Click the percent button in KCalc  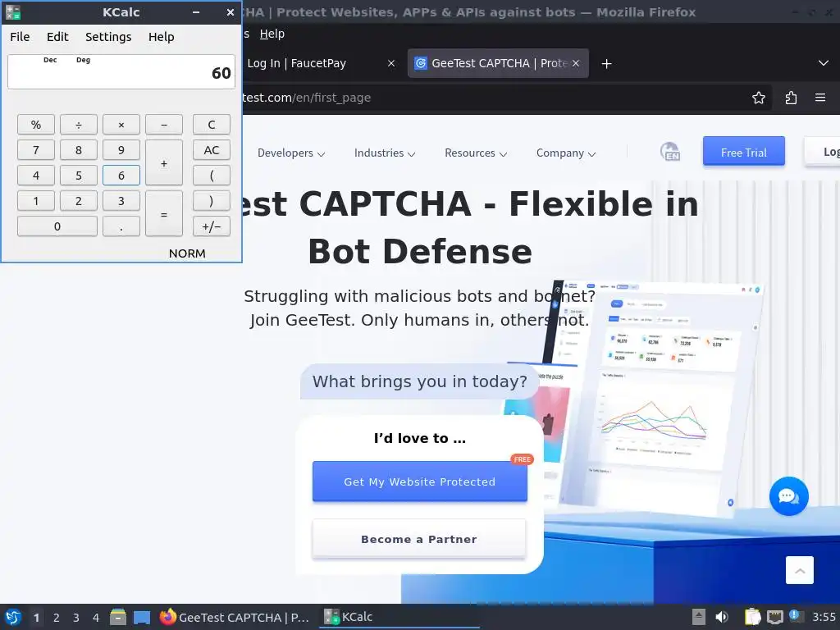point(36,125)
